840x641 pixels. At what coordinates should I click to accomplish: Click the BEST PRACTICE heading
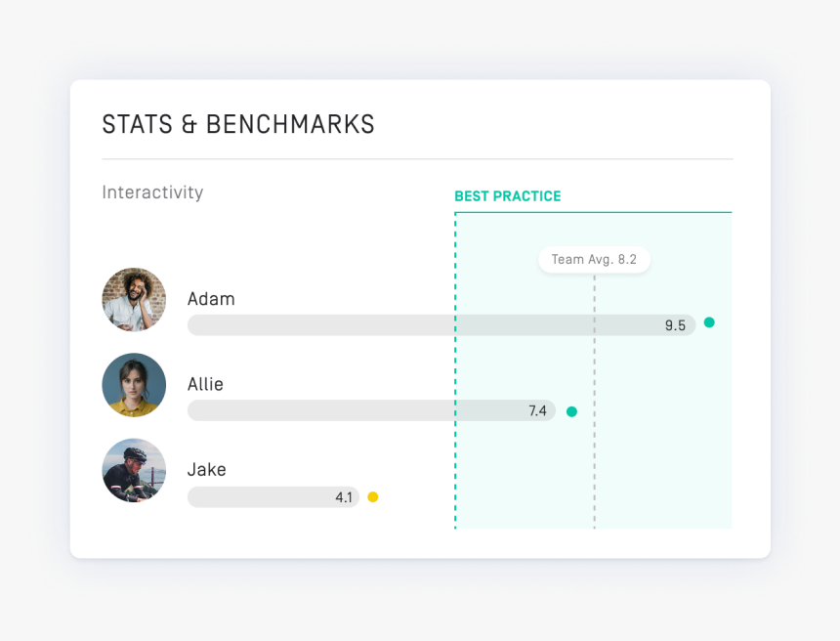pos(508,196)
